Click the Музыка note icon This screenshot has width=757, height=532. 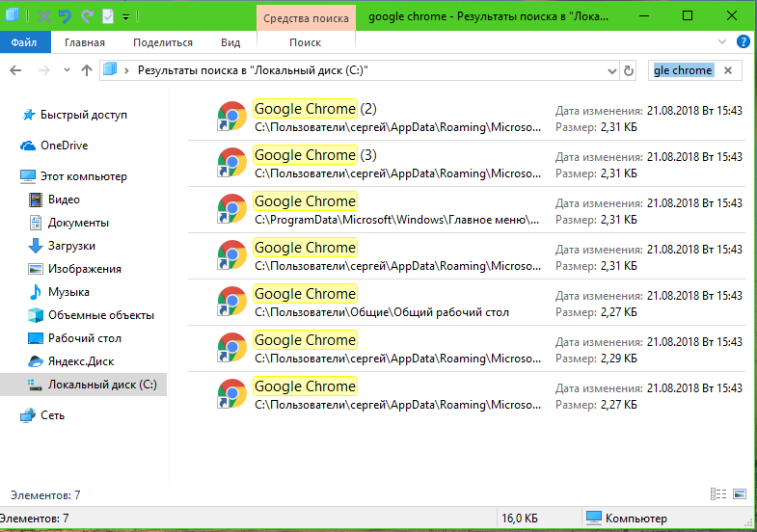(x=36, y=292)
